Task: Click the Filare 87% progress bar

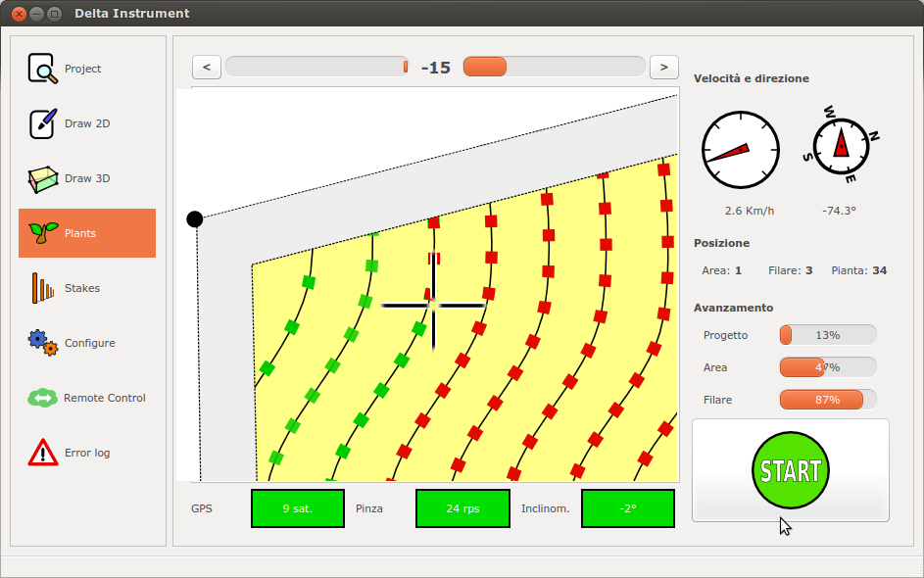Action: tap(827, 400)
